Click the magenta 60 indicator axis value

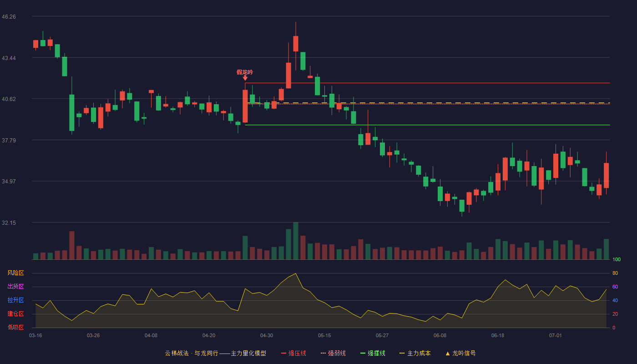[x=615, y=287]
